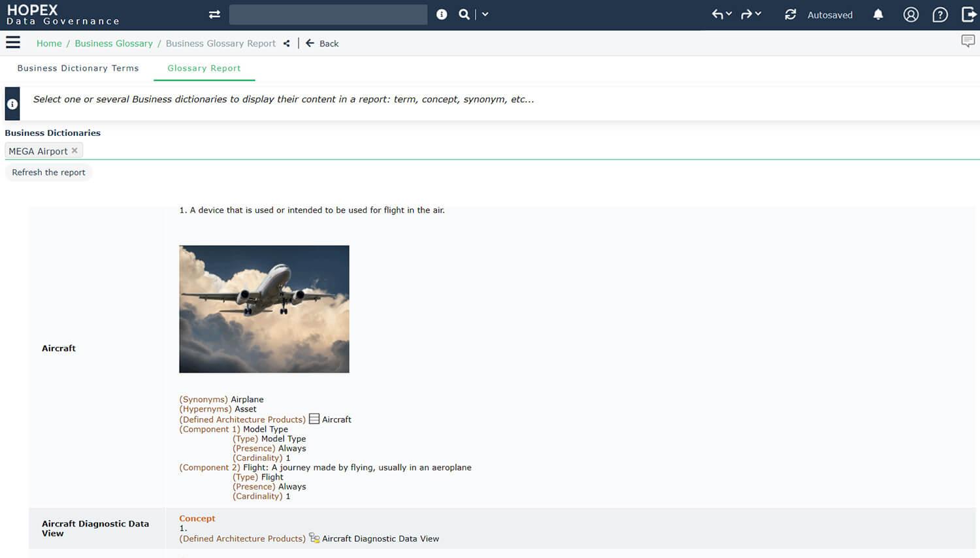
Task: Click Component 1 Model Type text
Action: [x=265, y=429]
